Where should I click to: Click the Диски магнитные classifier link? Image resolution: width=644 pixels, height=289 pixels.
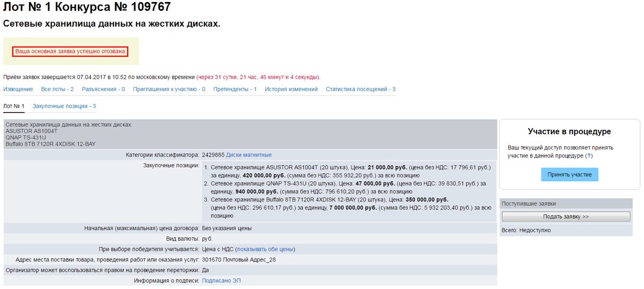pyautogui.click(x=248, y=155)
